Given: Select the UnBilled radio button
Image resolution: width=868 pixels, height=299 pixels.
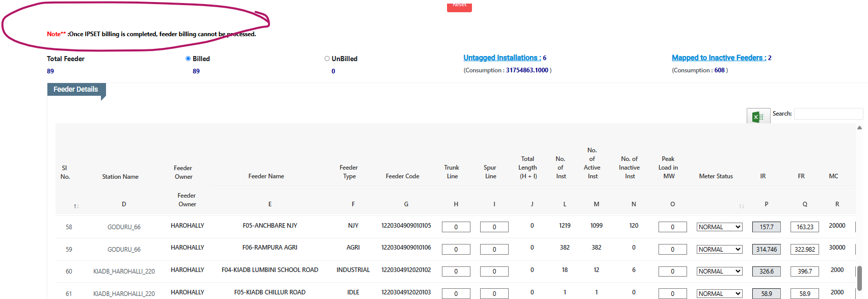Looking at the screenshot, I should coord(327,59).
